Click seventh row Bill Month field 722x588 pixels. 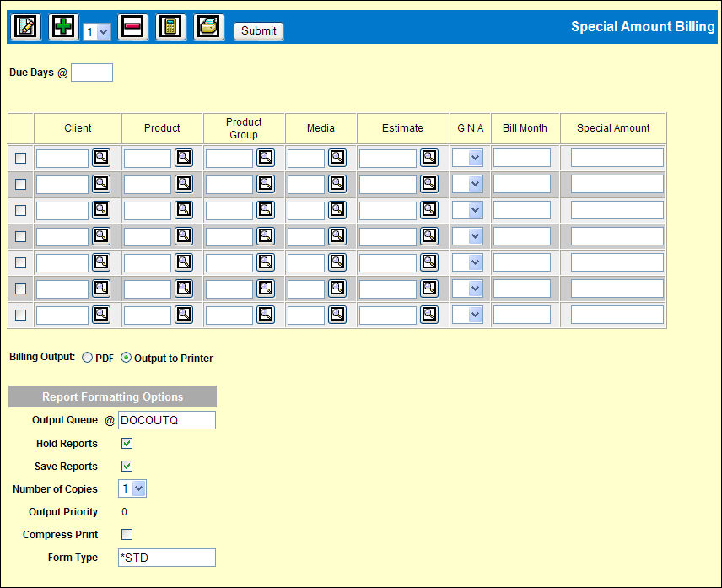point(522,315)
